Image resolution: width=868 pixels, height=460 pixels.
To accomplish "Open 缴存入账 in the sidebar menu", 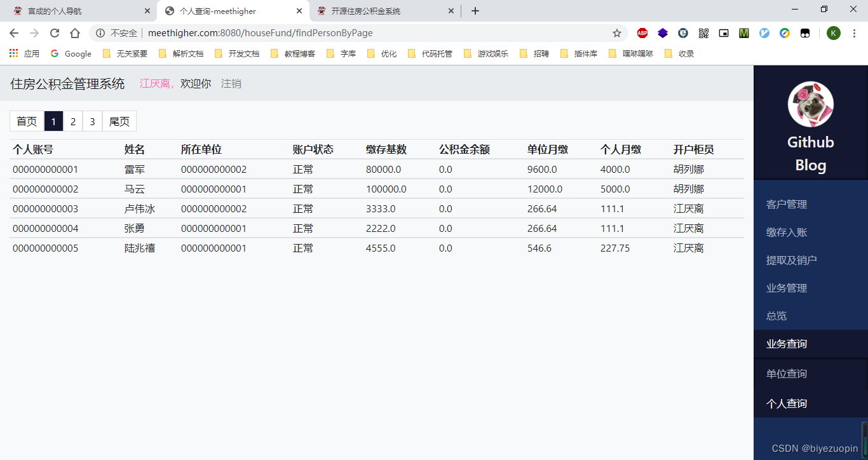I will click(x=787, y=233).
